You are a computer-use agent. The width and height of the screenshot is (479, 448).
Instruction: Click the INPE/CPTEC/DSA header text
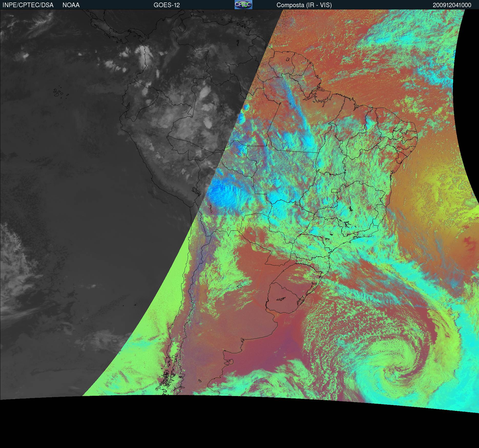(28, 5)
